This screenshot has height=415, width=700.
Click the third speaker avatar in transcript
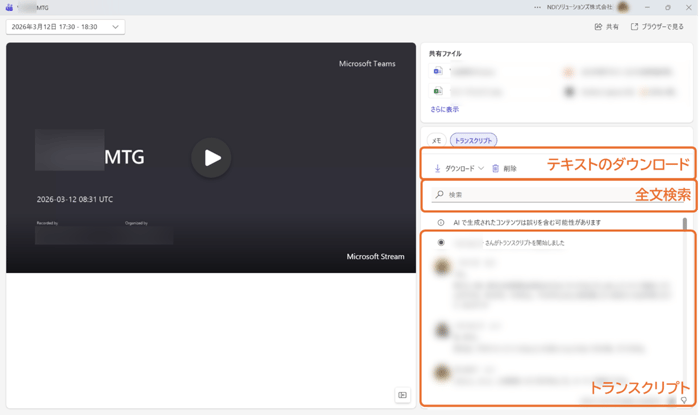click(x=442, y=372)
